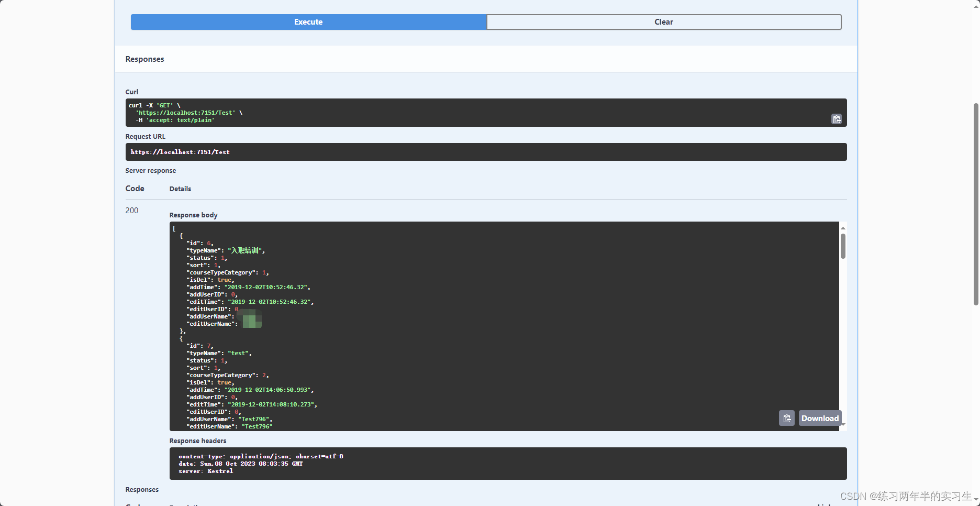Select the 200 status code entry
Viewport: 980px width, 506px height.
131,210
